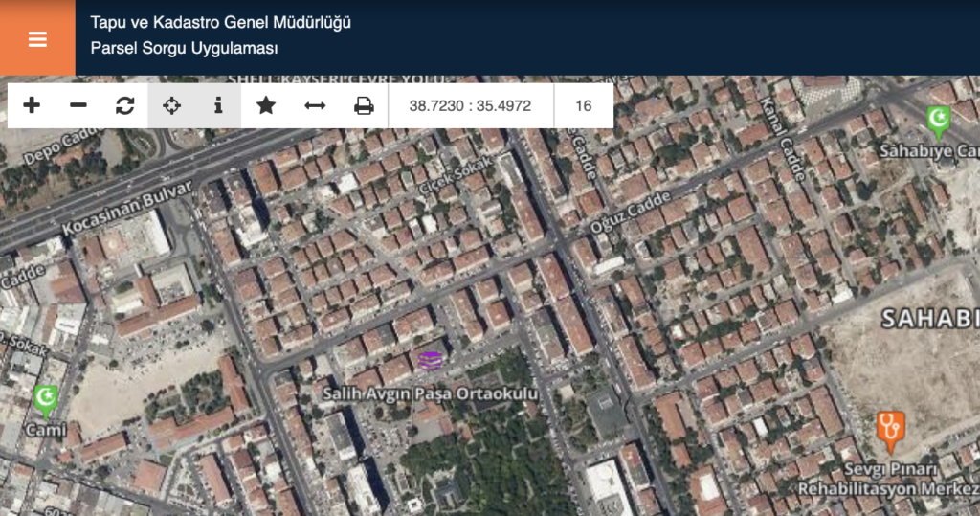Select the distance measure arrow tool
The width and height of the screenshot is (980, 516).
[315, 105]
